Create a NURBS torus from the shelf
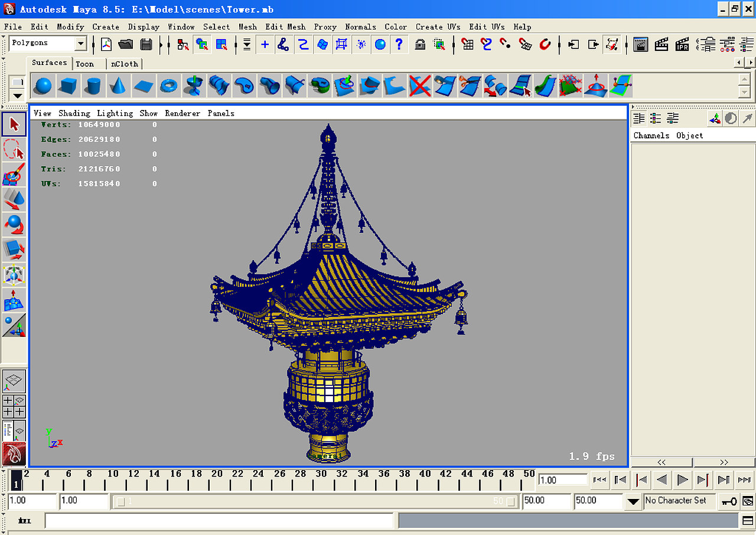Viewport: 756px width, 535px height. 168,86
